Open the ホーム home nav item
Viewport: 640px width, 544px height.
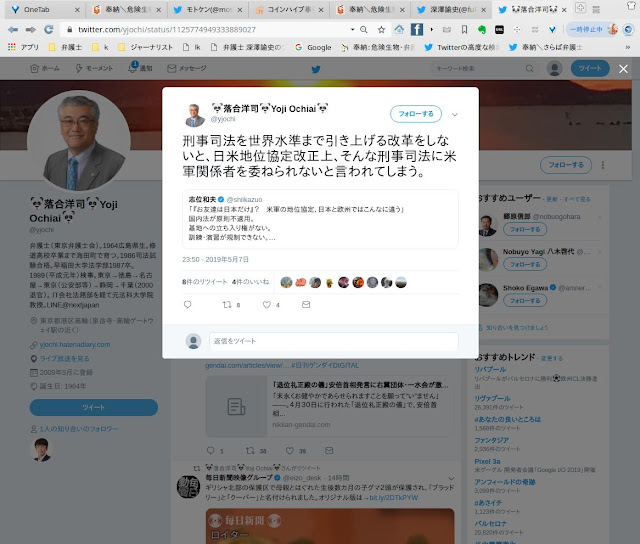(x=45, y=68)
